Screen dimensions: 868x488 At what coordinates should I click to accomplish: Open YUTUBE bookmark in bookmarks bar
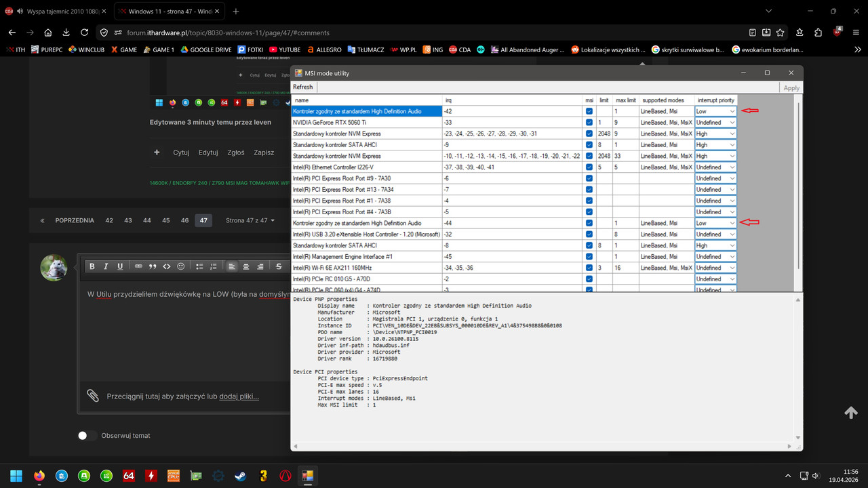[x=285, y=49]
